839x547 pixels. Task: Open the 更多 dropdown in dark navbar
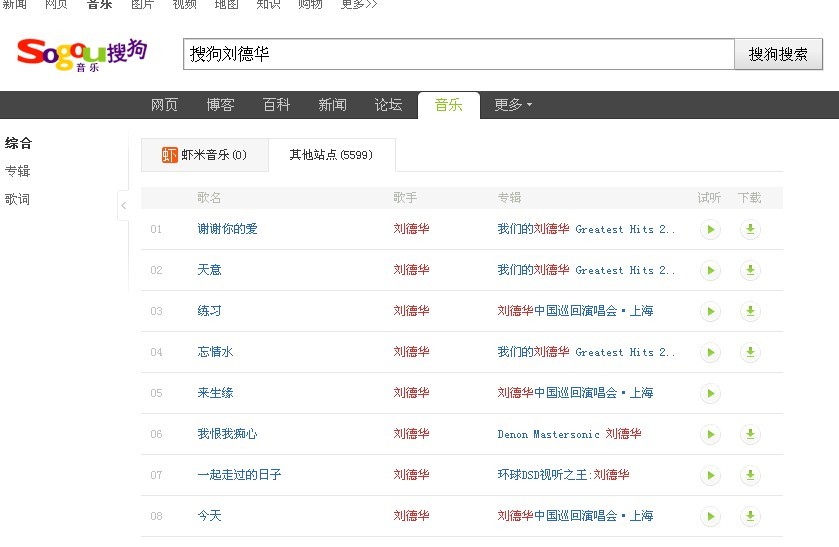(513, 105)
